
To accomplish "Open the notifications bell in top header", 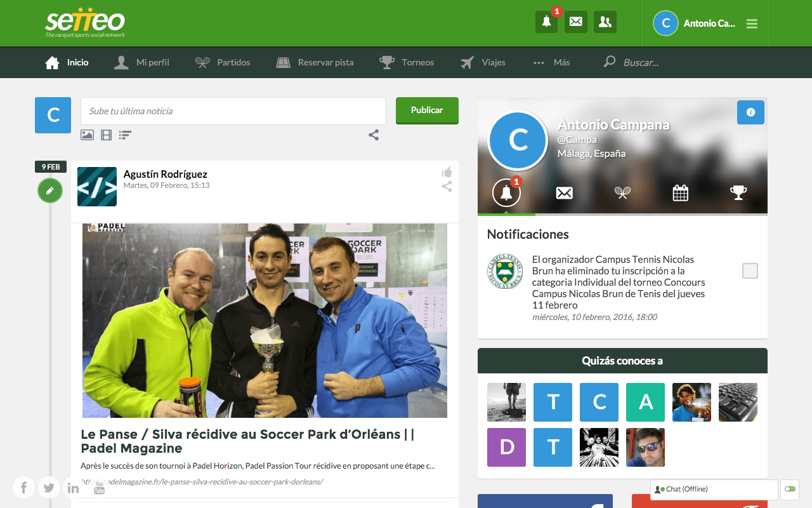I will pos(546,22).
